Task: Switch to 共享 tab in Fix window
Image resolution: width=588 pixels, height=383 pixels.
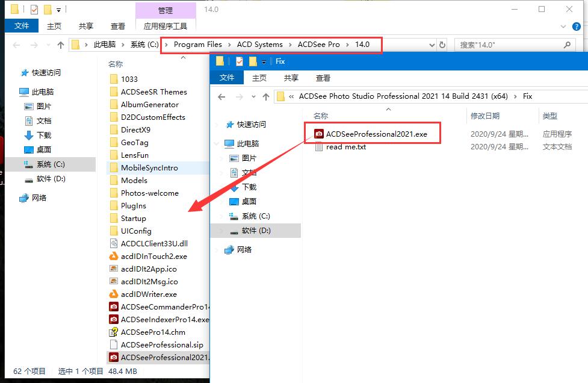Action: [x=291, y=78]
